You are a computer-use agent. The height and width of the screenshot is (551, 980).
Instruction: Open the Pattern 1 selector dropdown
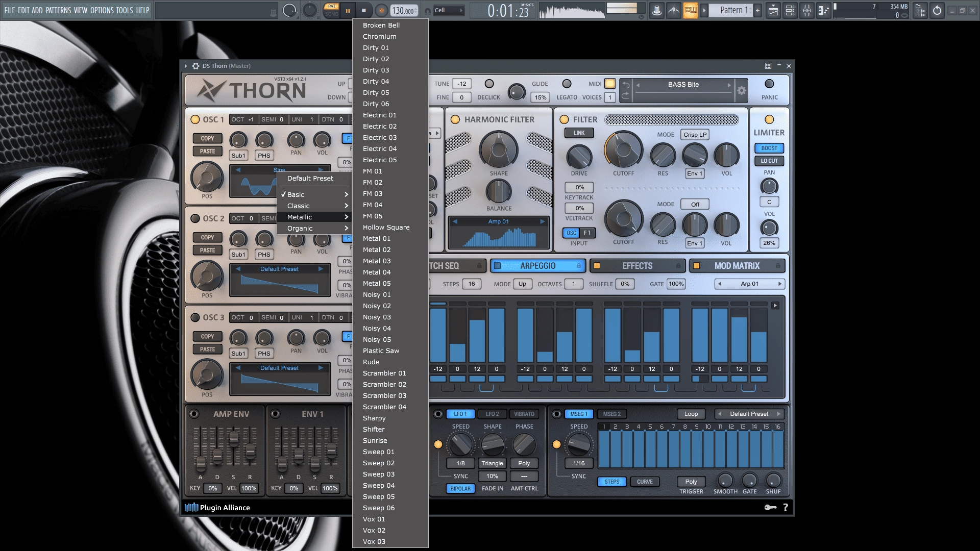point(731,10)
